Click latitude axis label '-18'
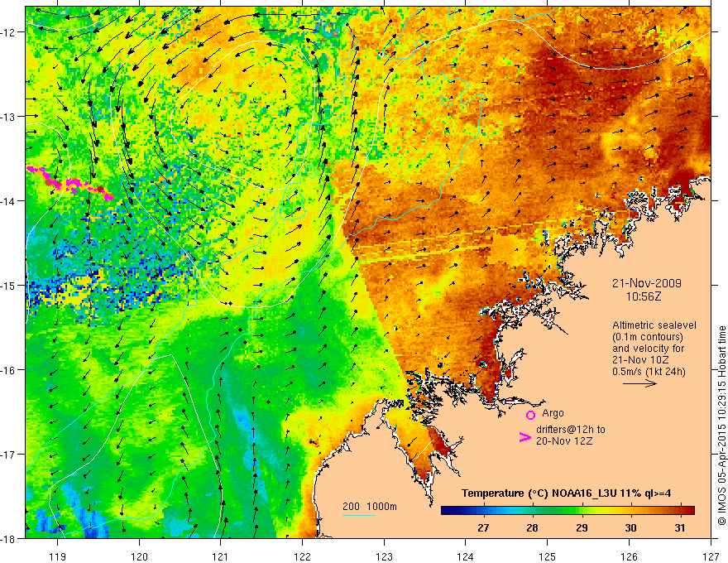 click(9, 539)
